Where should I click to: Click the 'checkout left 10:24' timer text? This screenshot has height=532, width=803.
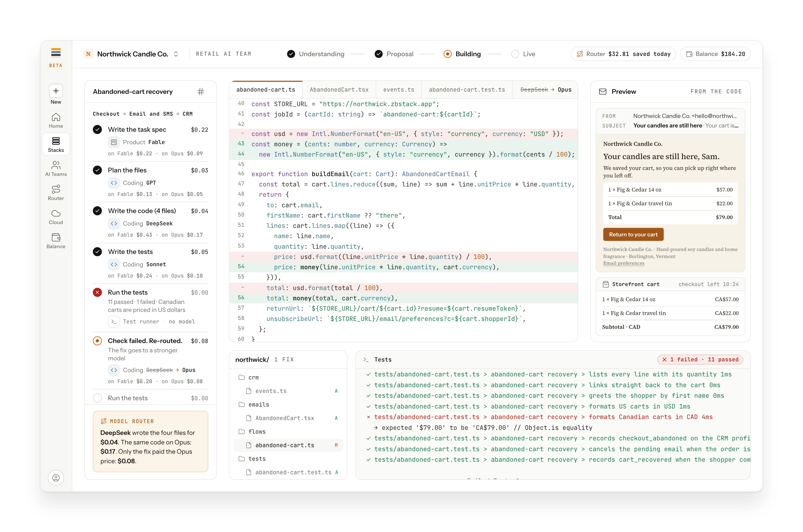(708, 284)
